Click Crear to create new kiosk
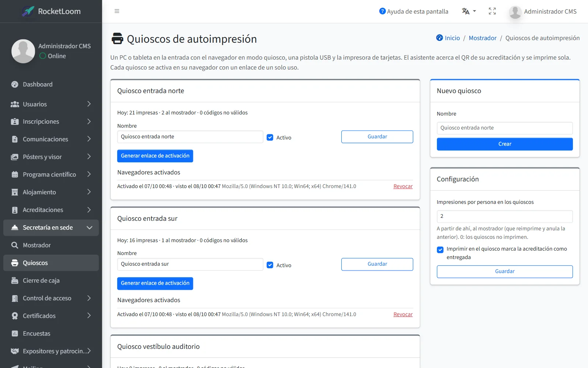 coord(505,144)
